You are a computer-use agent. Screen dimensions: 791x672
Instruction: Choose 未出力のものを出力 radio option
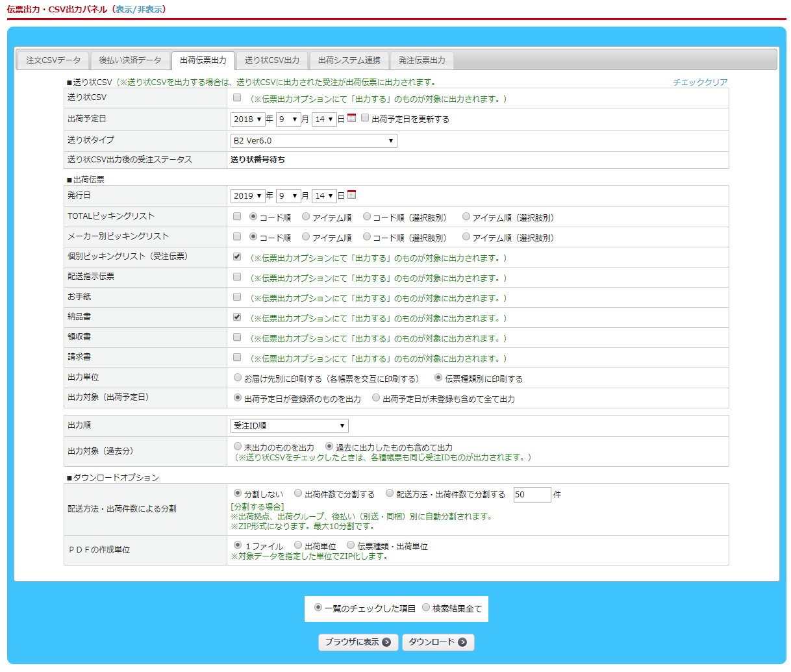pos(238,447)
